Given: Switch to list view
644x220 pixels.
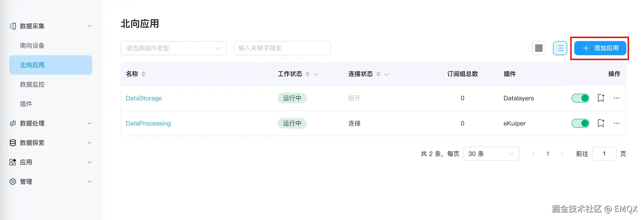Looking at the screenshot, I should pyautogui.click(x=560, y=48).
